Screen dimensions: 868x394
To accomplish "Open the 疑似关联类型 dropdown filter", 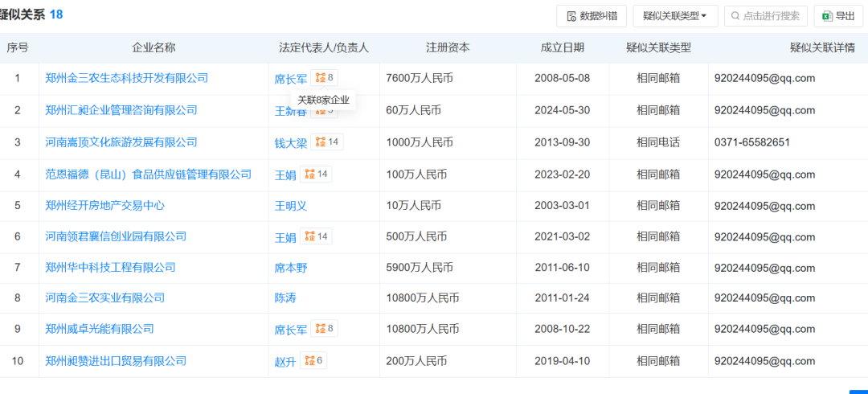I will coord(675,16).
